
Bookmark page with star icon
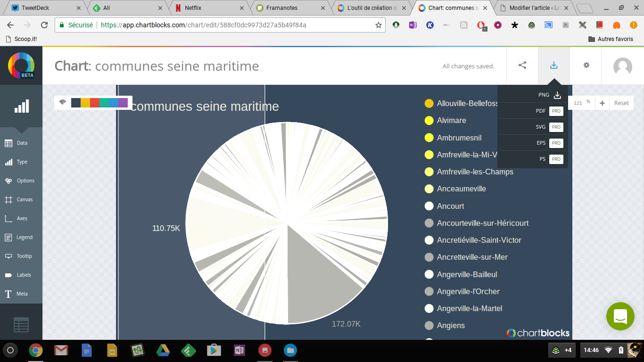pyautogui.click(x=378, y=25)
